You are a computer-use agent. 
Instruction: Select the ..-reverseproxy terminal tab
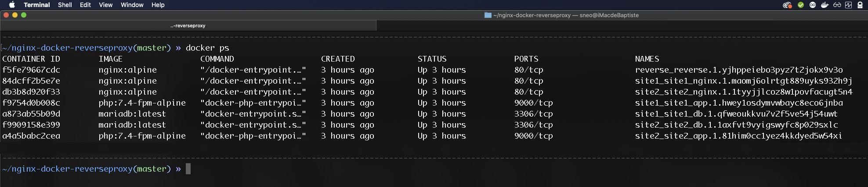(188, 26)
